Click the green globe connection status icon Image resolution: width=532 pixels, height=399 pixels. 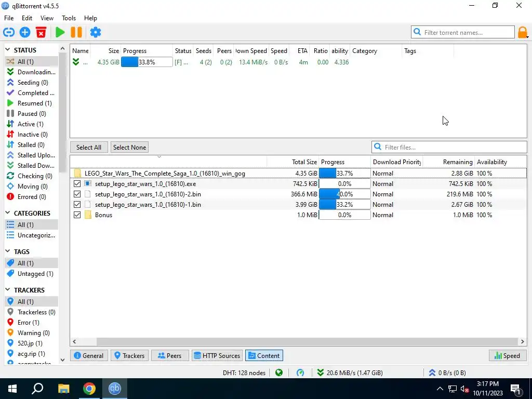(279, 373)
